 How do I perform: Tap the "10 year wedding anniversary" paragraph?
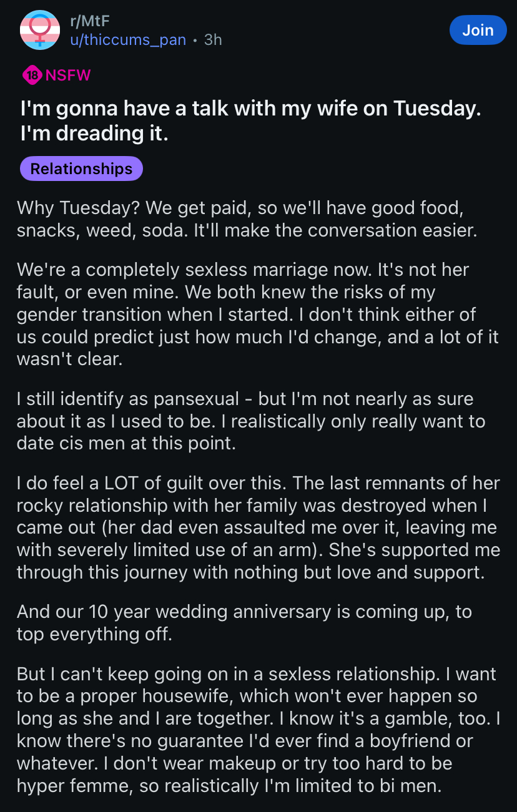click(x=244, y=623)
